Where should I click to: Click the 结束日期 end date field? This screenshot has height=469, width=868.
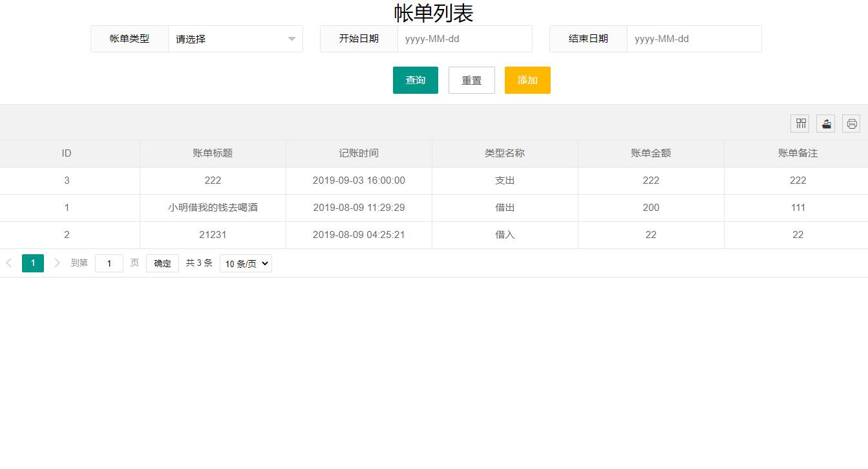(x=693, y=39)
